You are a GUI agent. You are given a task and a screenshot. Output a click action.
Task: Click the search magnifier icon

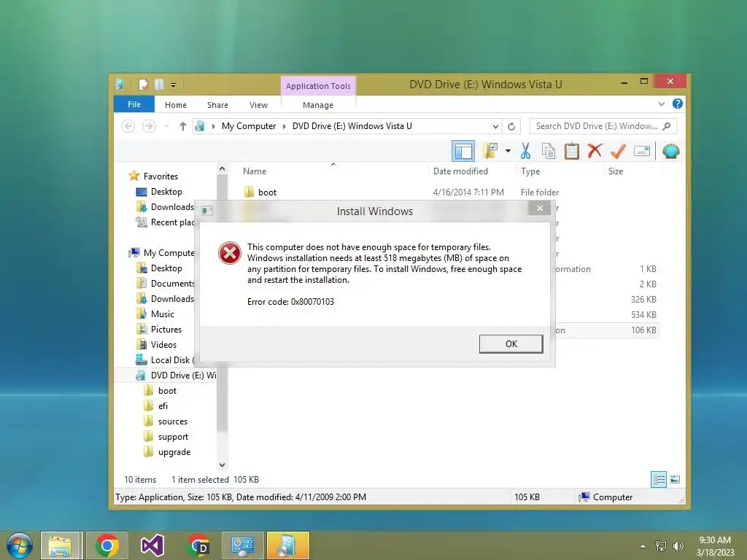click(667, 126)
